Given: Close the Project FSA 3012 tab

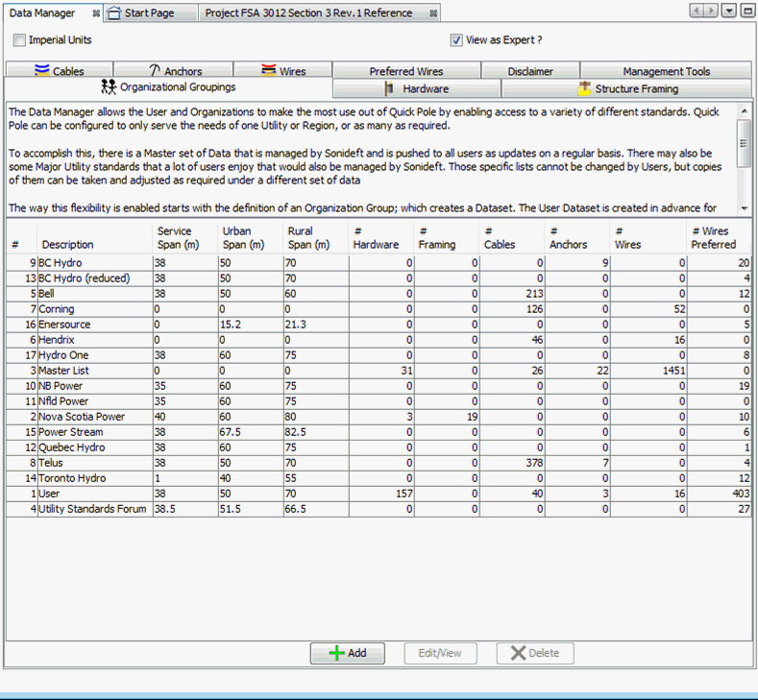Looking at the screenshot, I should coord(433,13).
